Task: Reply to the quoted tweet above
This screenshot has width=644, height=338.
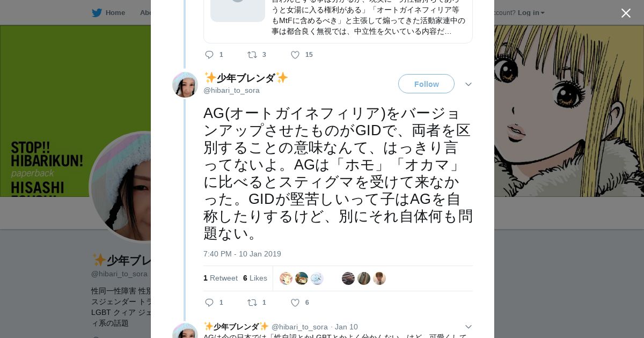Action: pyautogui.click(x=209, y=55)
